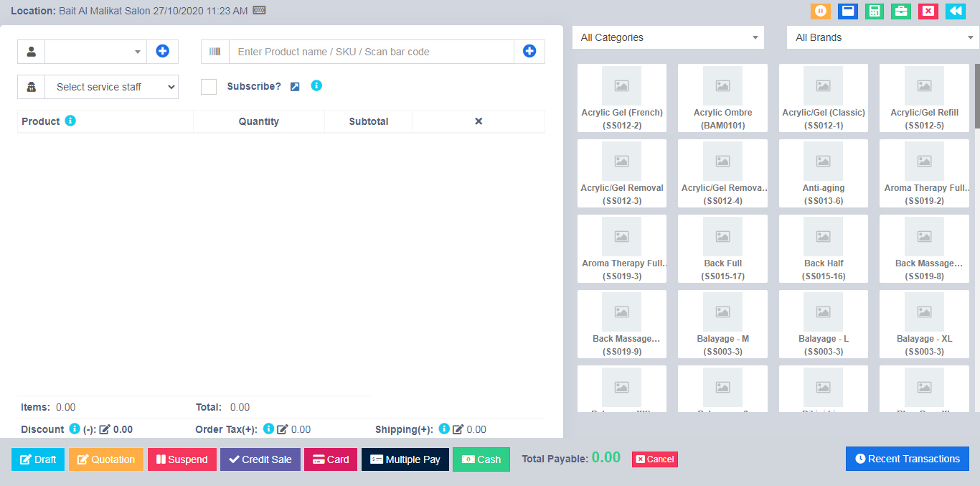Click the info icon beside Product header

pos(70,121)
